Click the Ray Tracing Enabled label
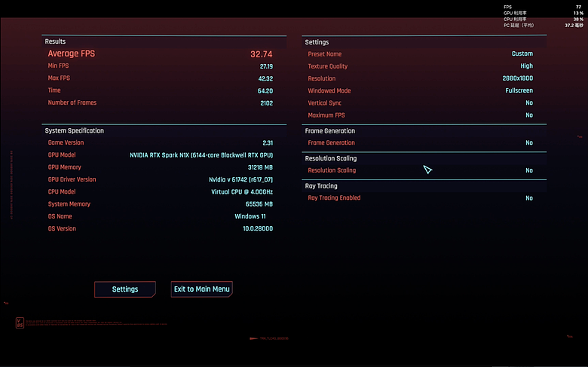This screenshot has height=367, width=588. click(x=334, y=198)
